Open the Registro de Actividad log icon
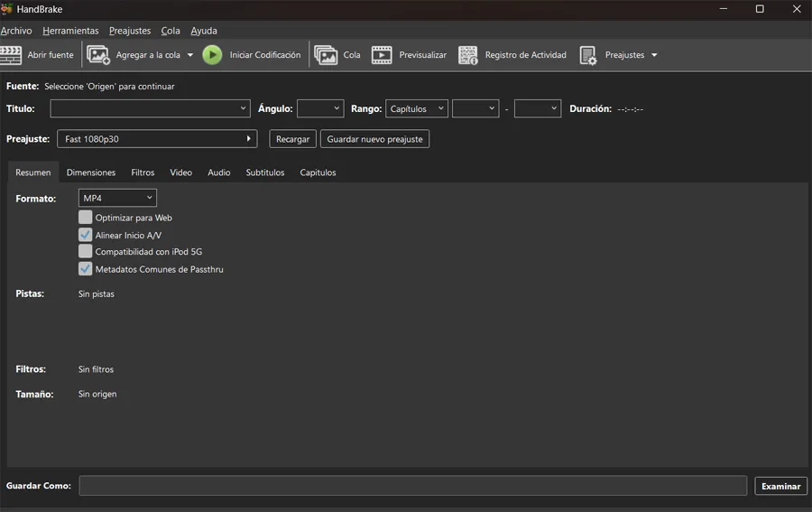Image resolution: width=812 pixels, height=512 pixels. click(x=468, y=55)
